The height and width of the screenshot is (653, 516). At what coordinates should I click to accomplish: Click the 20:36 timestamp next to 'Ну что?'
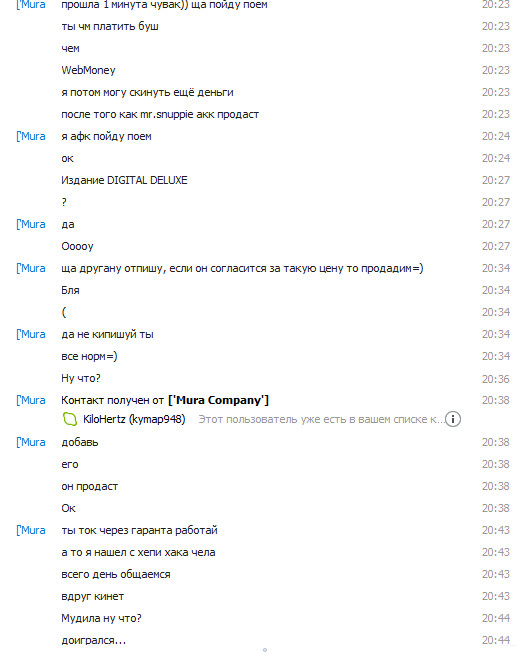[x=496, y=379]
